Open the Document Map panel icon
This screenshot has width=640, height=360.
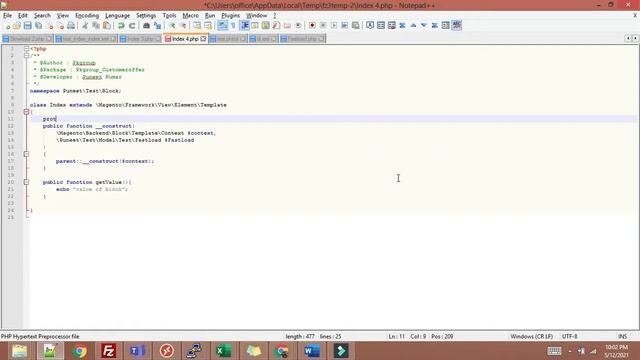[x=265, y=26]
